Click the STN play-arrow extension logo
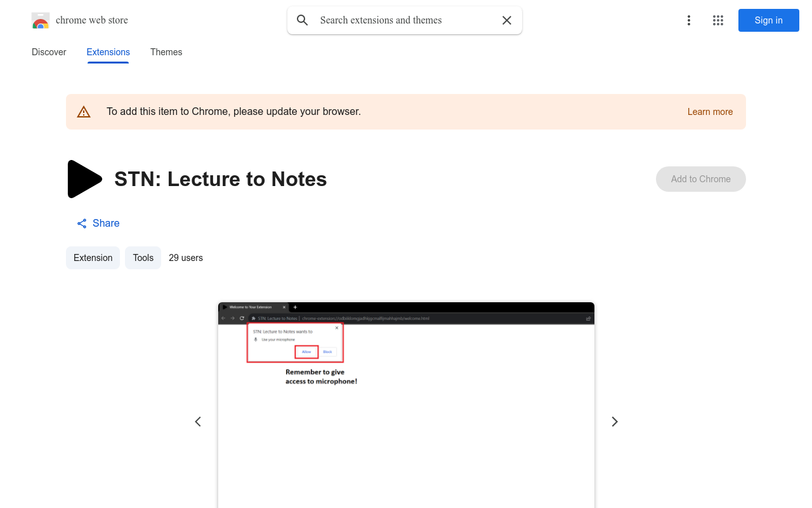 click(x=84, y=179)
